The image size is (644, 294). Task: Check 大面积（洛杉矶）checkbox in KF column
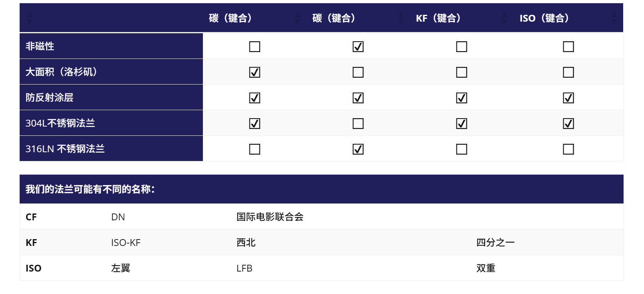462,72
